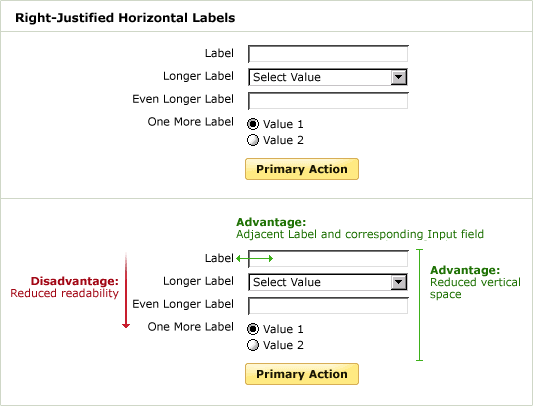Image resolution: width=533 pixels, height=406 pixels.
Task: Focus the Even Longer Label field, annotated form
Action: [328, 306]
